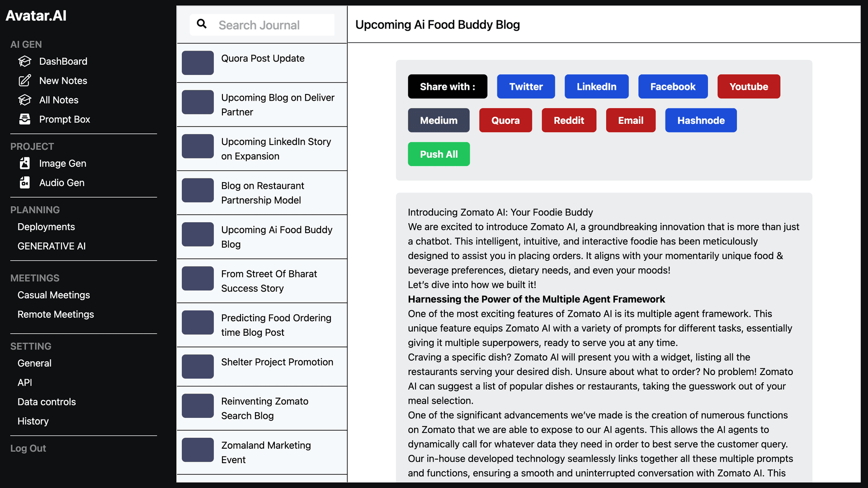Open Deployments in the Planning section
The width and height of the screenshot is (868, 488).
(x=46, y=227)
